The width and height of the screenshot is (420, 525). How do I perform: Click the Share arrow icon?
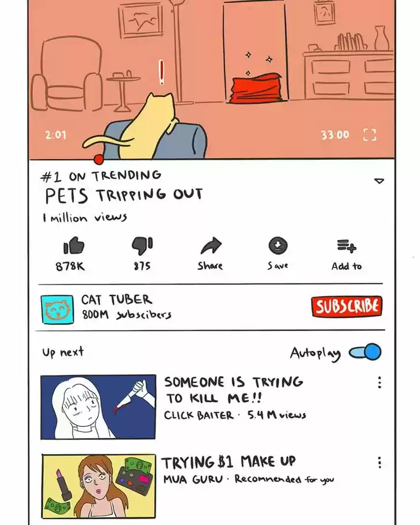tap(211, 246)
